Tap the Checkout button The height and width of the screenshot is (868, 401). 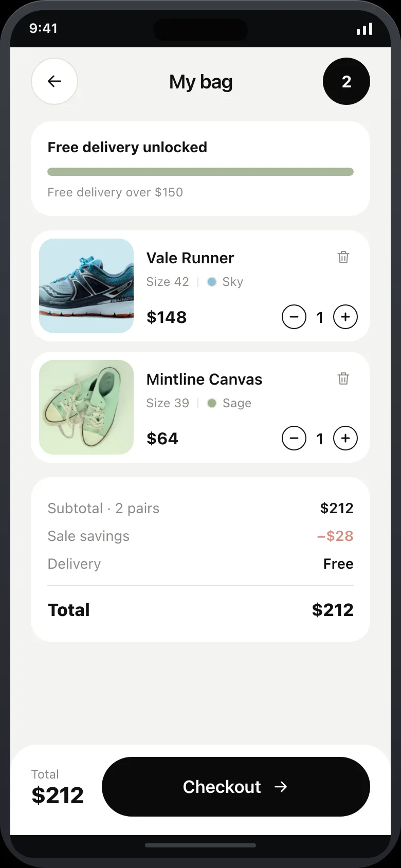pyautogui.click(x=236, y=787)
